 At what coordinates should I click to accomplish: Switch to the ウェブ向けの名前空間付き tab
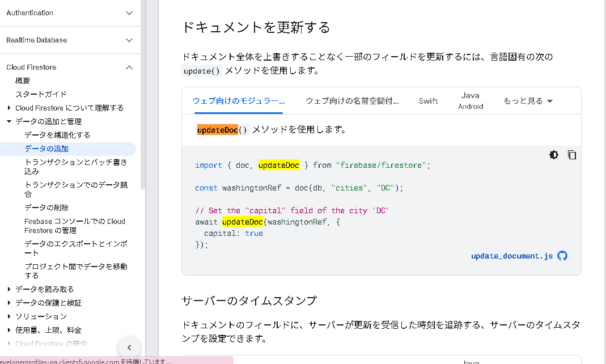(x=353, y=101)
